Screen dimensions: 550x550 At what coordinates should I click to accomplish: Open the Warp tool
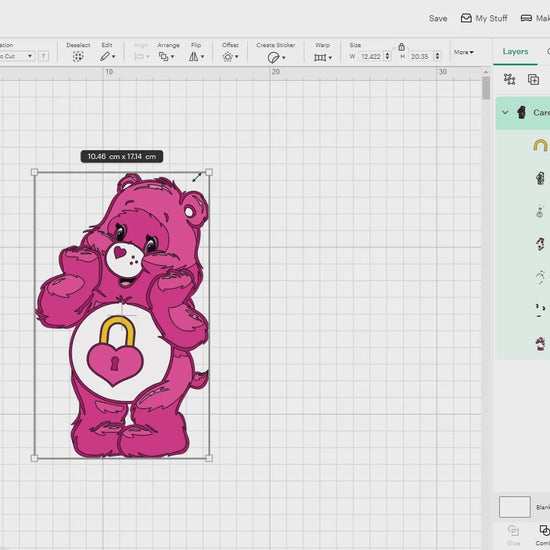320,57
